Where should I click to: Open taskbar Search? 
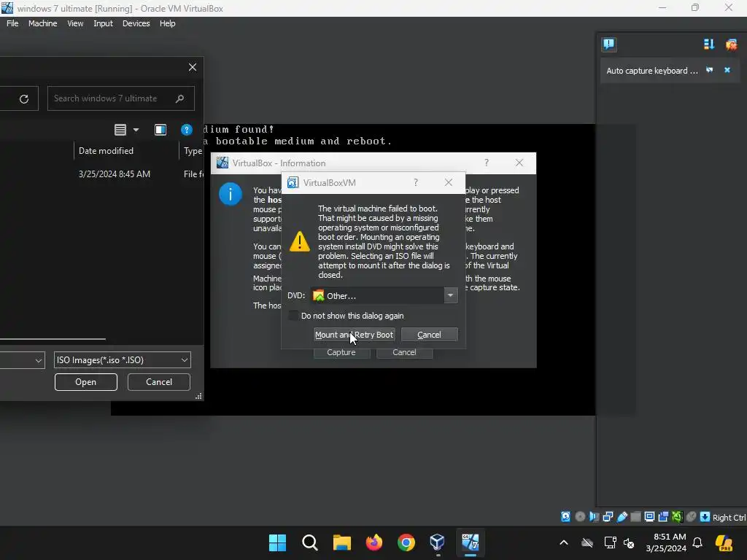309,542
